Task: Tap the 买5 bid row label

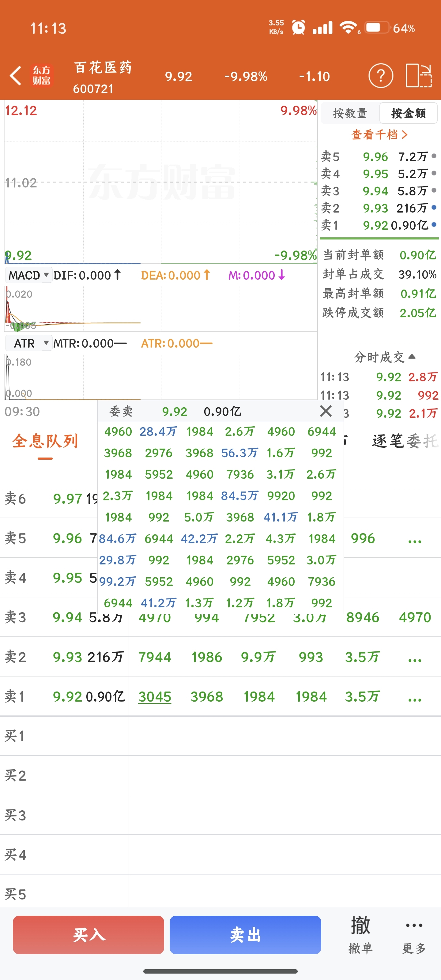Action: click(x=15, y=894)
